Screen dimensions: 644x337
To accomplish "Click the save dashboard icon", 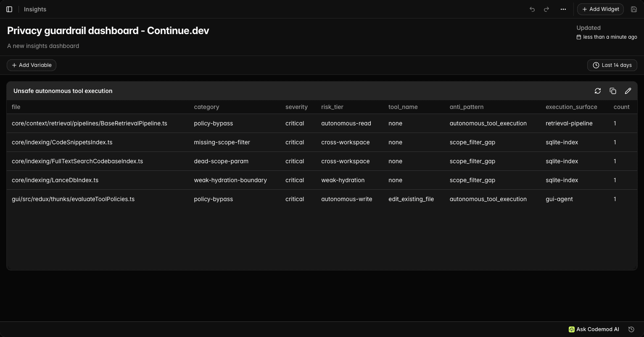I will (634, 9).
